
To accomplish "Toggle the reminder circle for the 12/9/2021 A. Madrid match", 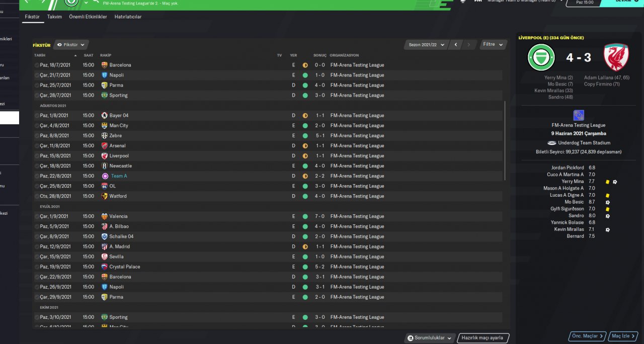I will (x=37, y=246).
